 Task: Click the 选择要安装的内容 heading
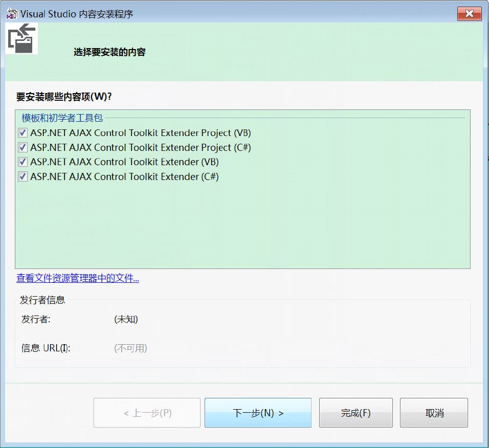109,52
